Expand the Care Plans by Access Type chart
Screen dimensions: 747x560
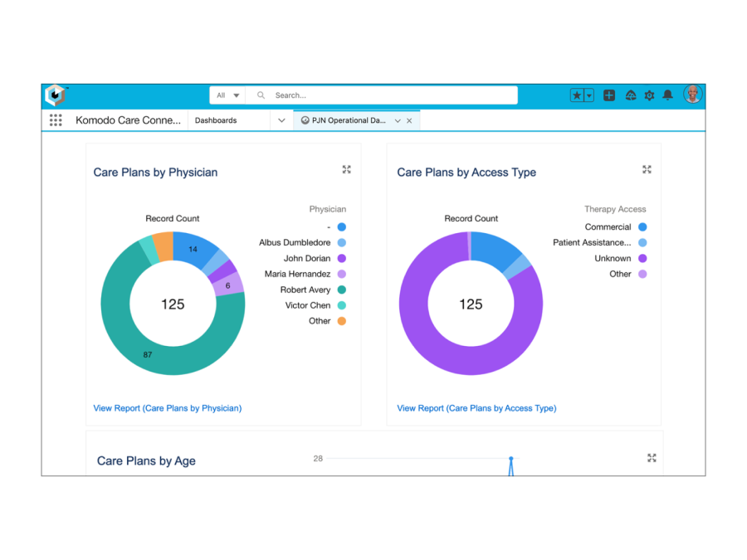coord(647,169)
